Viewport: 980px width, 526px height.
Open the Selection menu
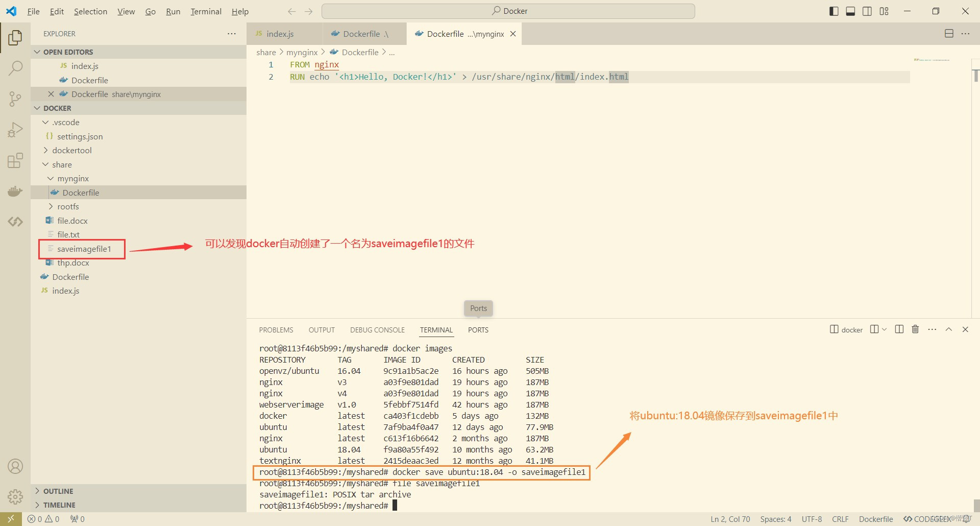pyautogui.click(x=90, y=11)
